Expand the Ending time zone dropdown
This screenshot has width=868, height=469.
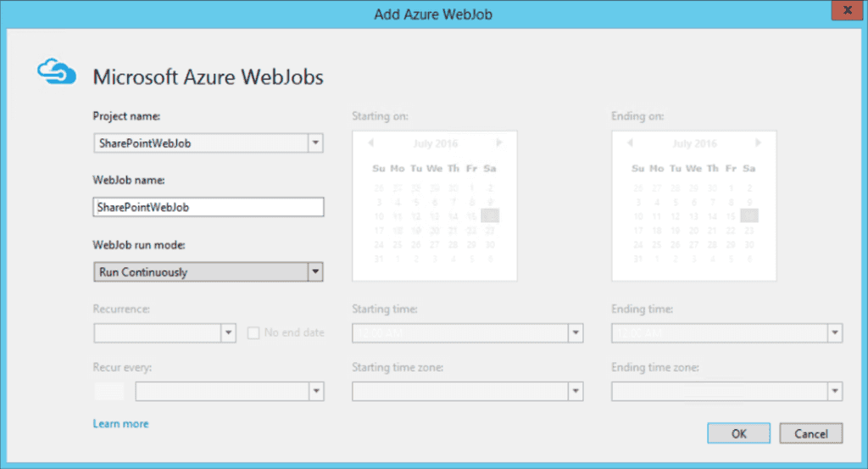pyautogui.click(x=835, y=391)
